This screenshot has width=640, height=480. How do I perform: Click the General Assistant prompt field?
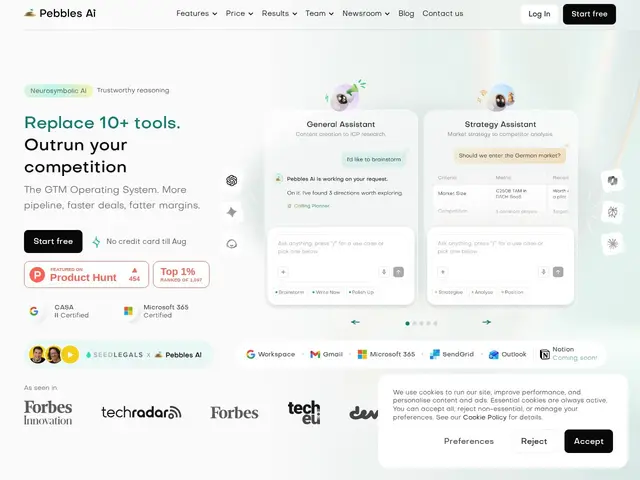point(340,247)
